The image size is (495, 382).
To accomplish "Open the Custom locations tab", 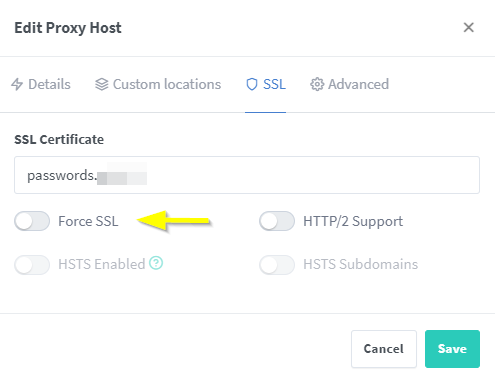I will point(158,84).
